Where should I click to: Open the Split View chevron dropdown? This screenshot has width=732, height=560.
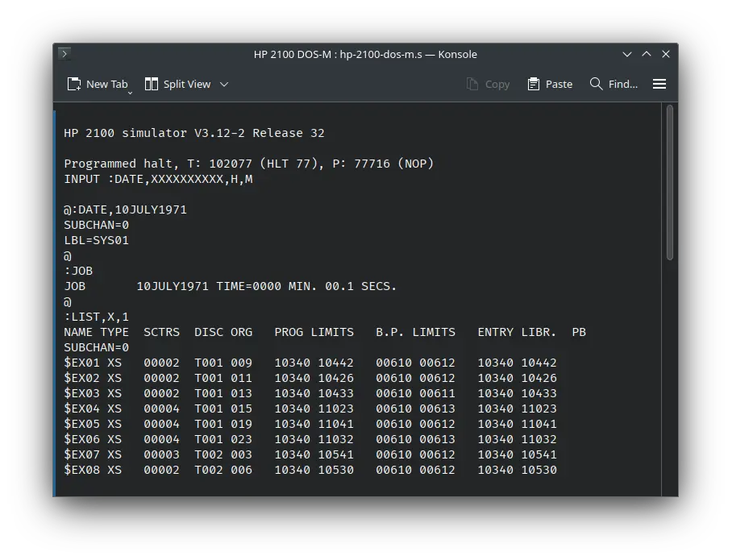pos(223,84)
